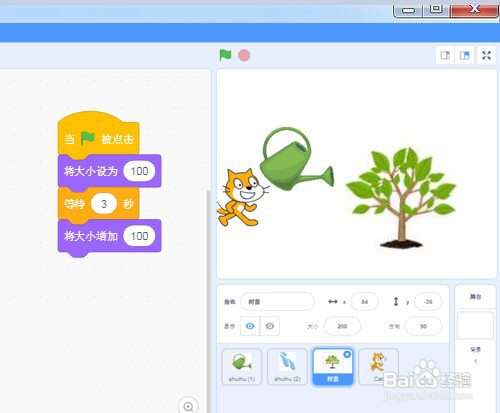
Task: Click the vertical y-position arrows icon
Action: (396, 302)
